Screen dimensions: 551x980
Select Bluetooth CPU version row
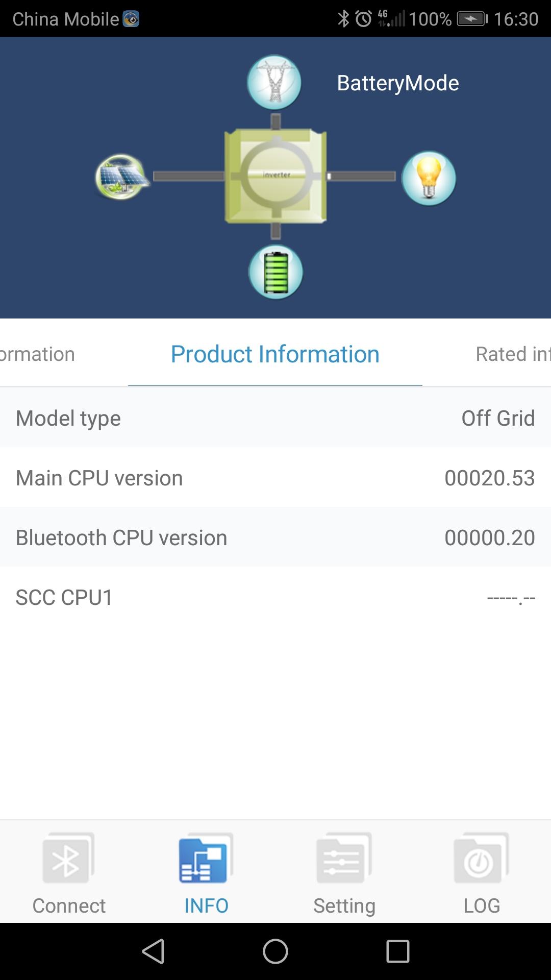pos(275,537)
